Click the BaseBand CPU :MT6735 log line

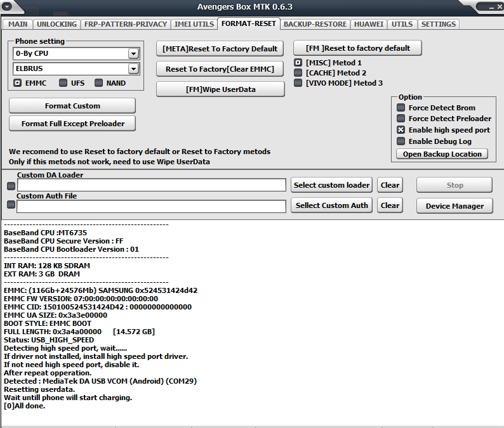(45, 233)
